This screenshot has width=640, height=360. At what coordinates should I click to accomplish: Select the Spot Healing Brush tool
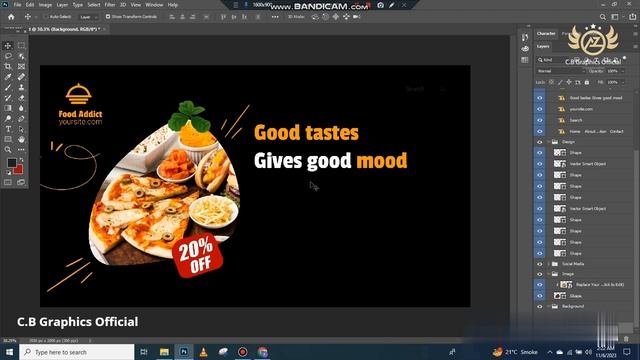21,77
